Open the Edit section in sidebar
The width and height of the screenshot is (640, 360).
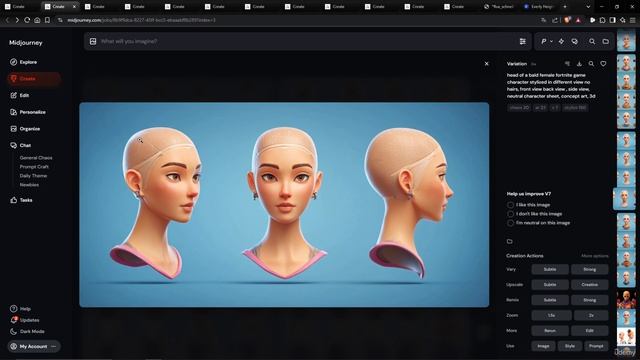point(20,96)
